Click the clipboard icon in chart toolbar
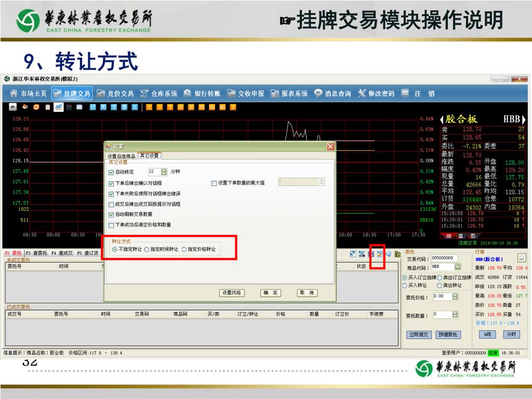 (x=47, y=107)
